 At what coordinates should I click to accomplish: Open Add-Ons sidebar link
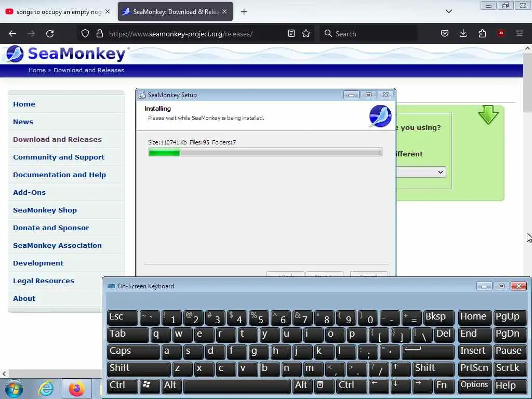[29, 192]
